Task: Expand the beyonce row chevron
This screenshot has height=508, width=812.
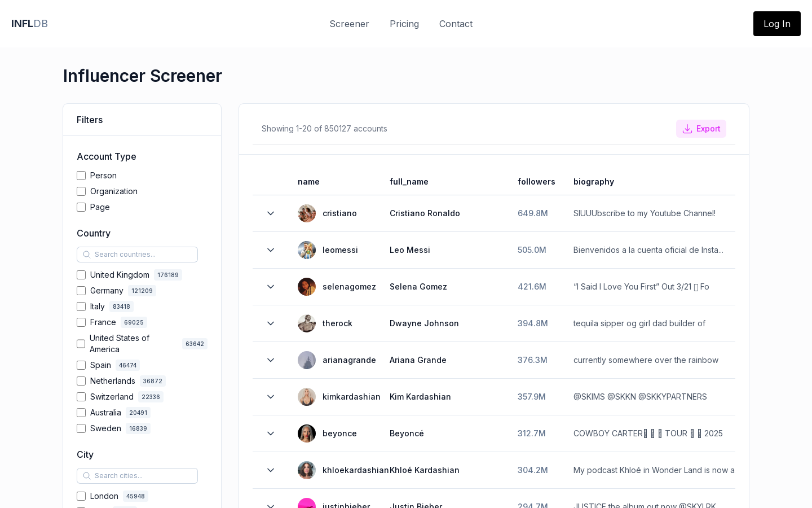Action: [x=271, y=433]
